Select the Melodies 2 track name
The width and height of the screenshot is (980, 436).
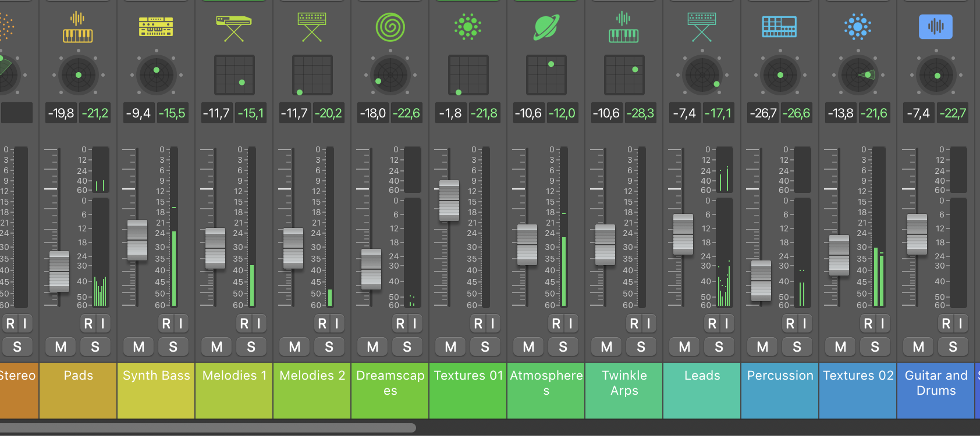(x=312, y=376)
